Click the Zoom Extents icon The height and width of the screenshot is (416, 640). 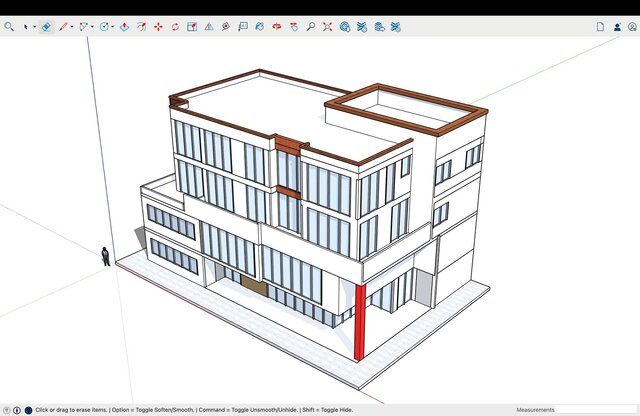[327, 27]
